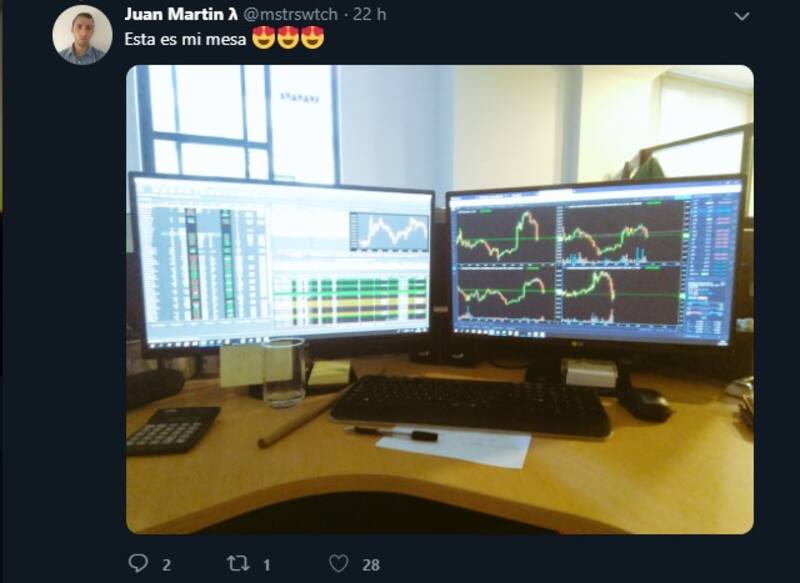Click the display name Juan Martin λ
This screenshot has height=583, width=800.
[181, 14]
